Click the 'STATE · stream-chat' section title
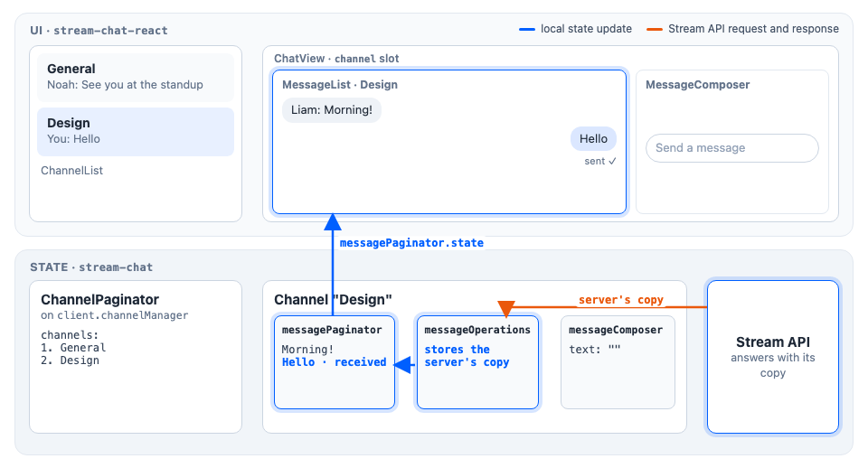The width and height of the screenshot is (868, 468). click(x=91, y=267)
